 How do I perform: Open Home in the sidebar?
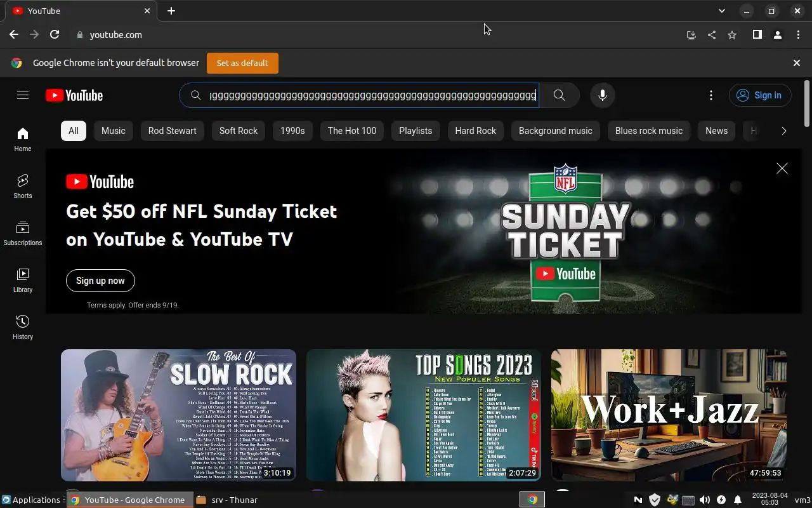click(23, 139)
